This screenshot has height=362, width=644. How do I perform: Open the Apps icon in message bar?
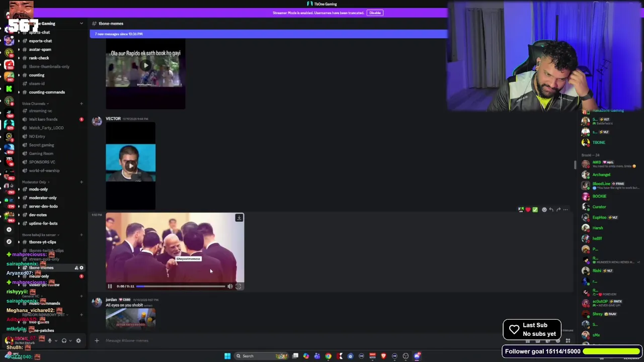[x=568, y=341]
